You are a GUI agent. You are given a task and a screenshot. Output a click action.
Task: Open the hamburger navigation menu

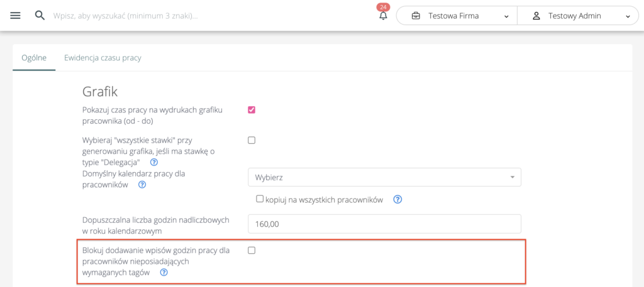[15, 15]
